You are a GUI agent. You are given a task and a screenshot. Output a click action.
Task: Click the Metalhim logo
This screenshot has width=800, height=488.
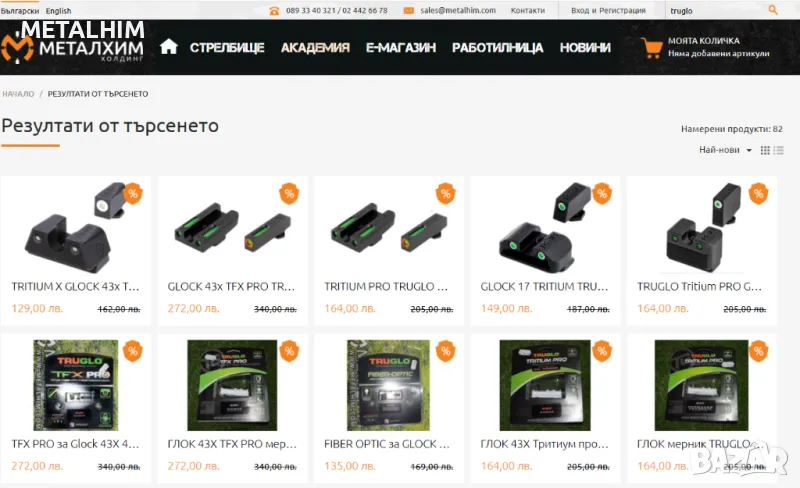coord(72,42)
